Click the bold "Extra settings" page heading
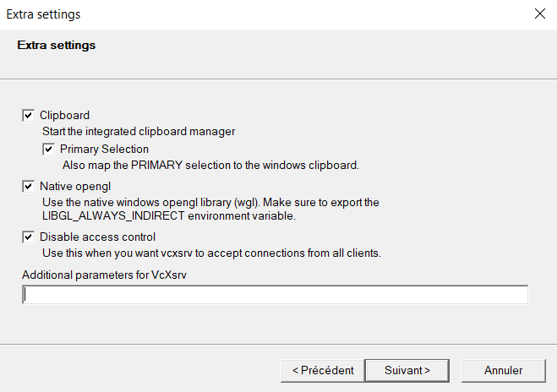557x392 pixels. point(56,45)
